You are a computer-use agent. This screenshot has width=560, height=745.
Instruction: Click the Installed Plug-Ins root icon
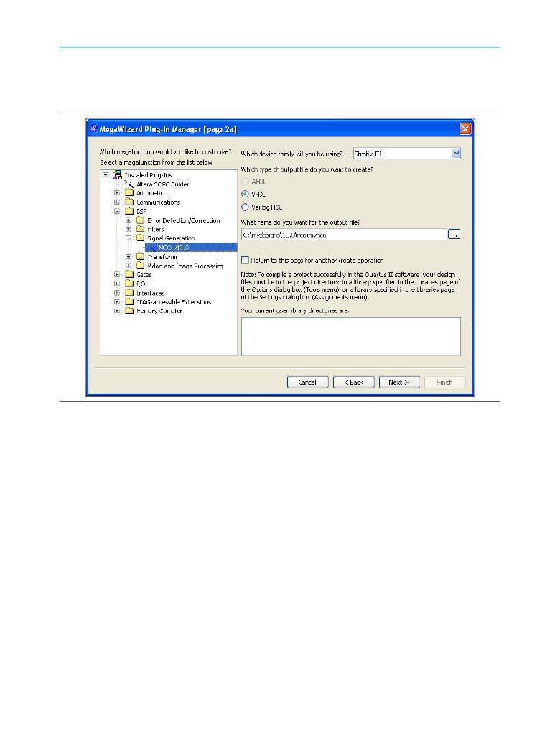(117, 175)
